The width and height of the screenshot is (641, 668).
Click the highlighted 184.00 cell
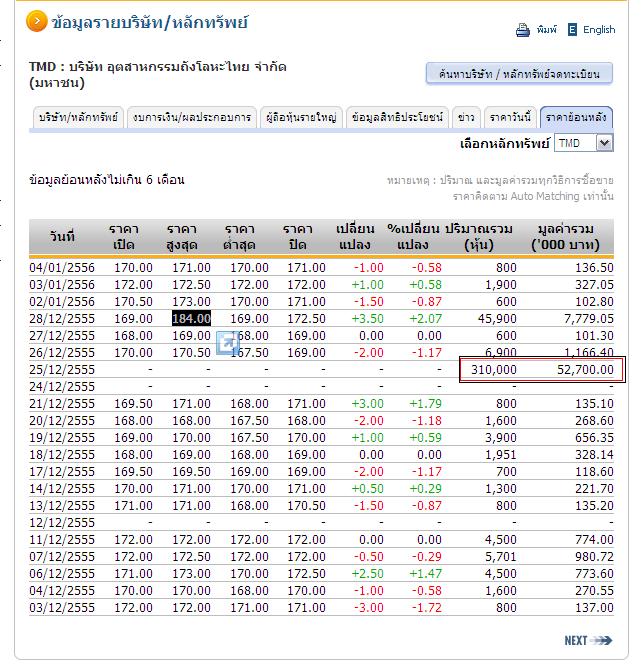(x=191, y=319)
